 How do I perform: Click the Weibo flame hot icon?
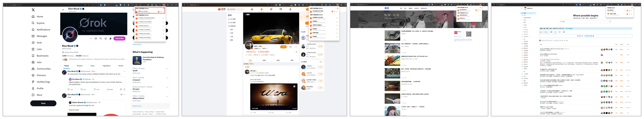coord(262,9)
